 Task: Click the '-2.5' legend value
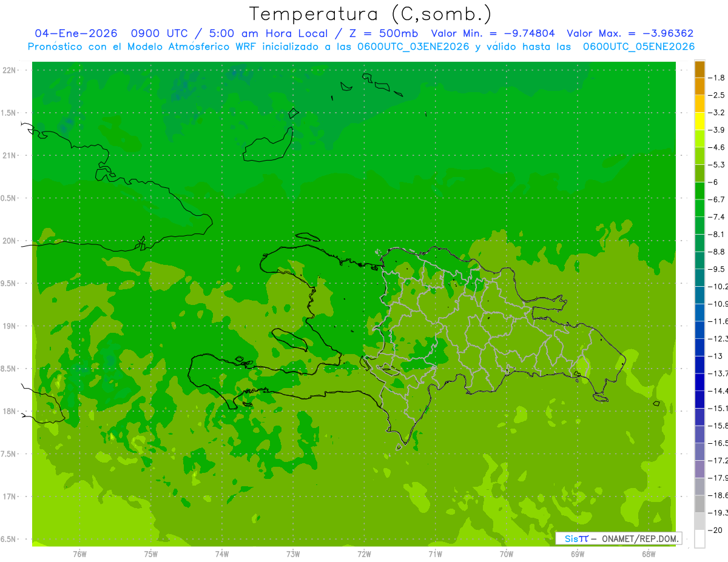pos(716,95)
